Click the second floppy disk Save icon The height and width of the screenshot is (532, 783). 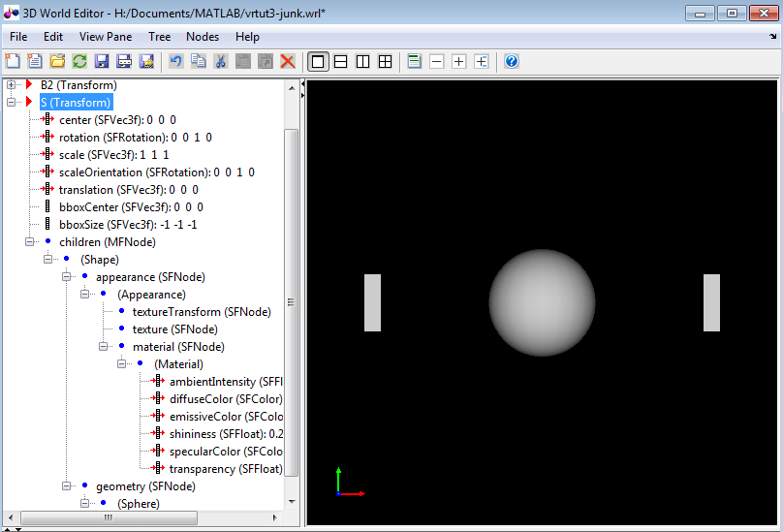coord(124,61)
